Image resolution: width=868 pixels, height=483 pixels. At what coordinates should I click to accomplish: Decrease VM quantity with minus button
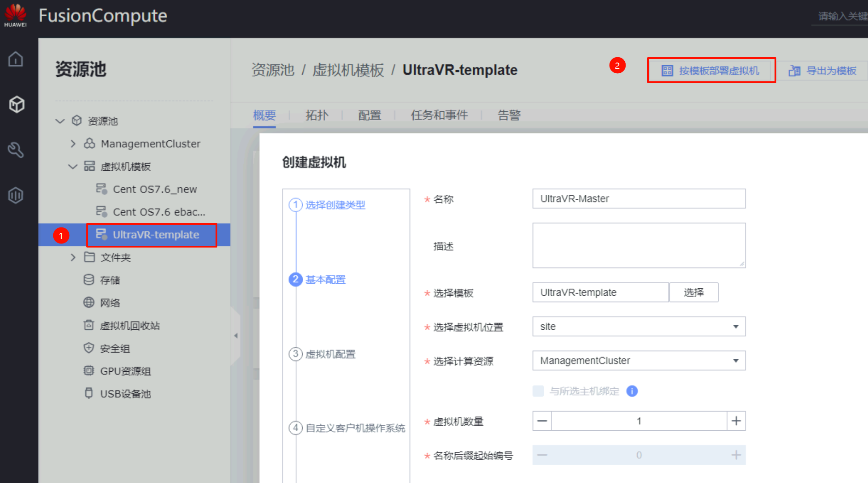coord(542,421)
